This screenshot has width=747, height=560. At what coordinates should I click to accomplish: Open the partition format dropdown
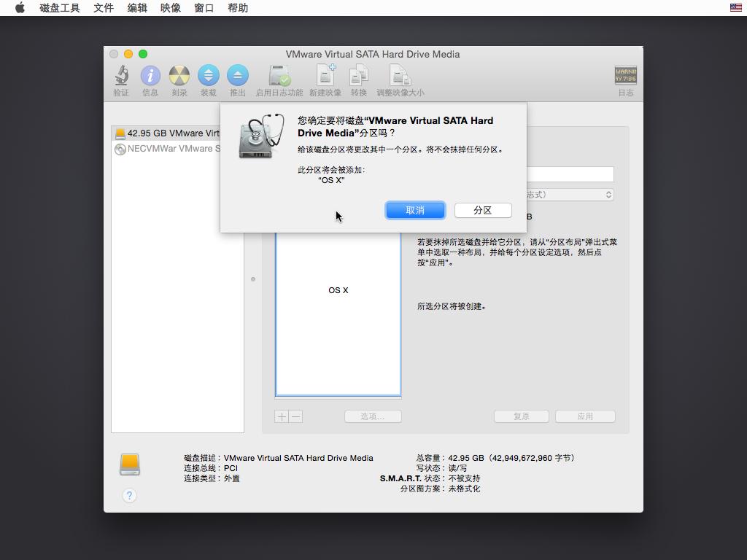(570, 195)
